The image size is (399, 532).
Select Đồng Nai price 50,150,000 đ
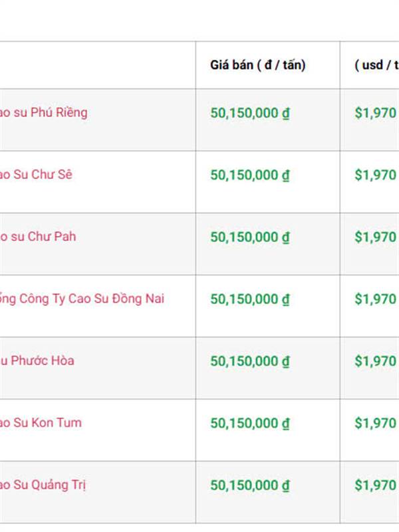tap(250, 299)
